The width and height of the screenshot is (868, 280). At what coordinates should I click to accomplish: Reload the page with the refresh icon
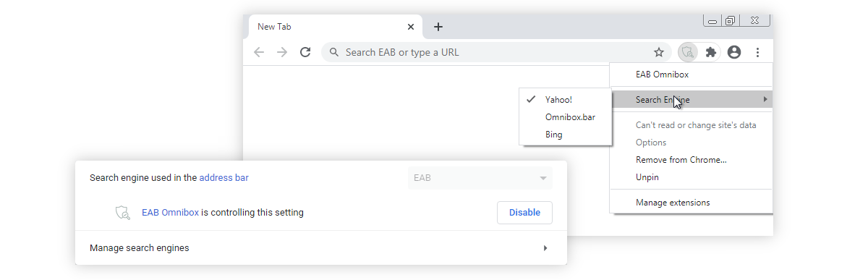(x=305, y=52)
